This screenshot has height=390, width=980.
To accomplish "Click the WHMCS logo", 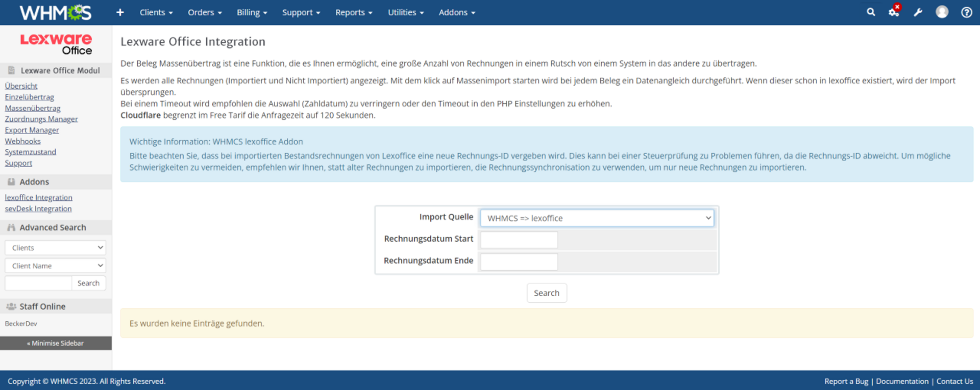I will coord(56,12).
